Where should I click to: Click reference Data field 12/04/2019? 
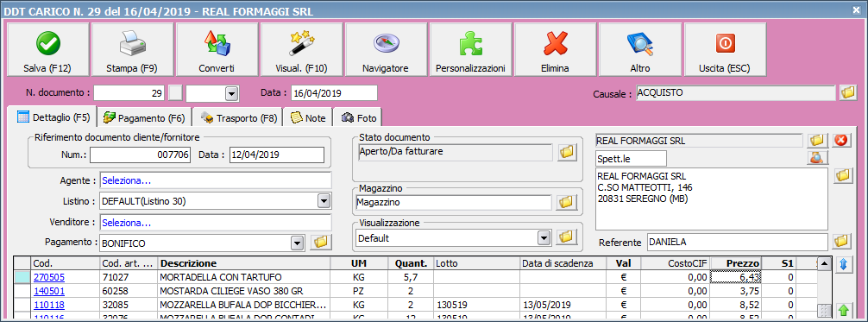tap(277, 155)
